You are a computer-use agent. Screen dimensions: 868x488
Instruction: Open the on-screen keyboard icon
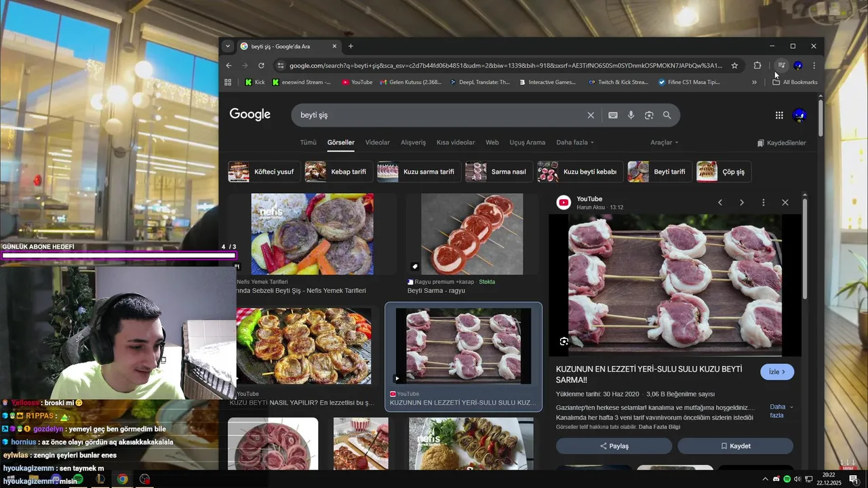[x=613, y=115]
